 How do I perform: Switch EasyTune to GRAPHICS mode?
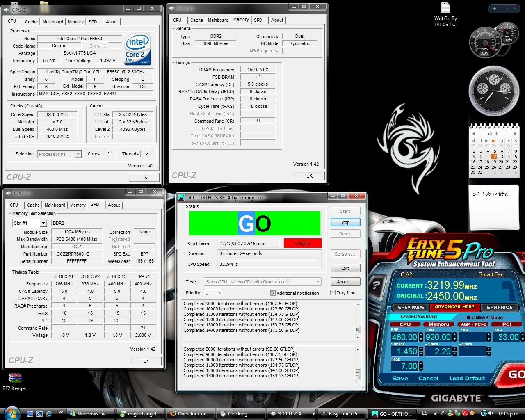[500, 307]
